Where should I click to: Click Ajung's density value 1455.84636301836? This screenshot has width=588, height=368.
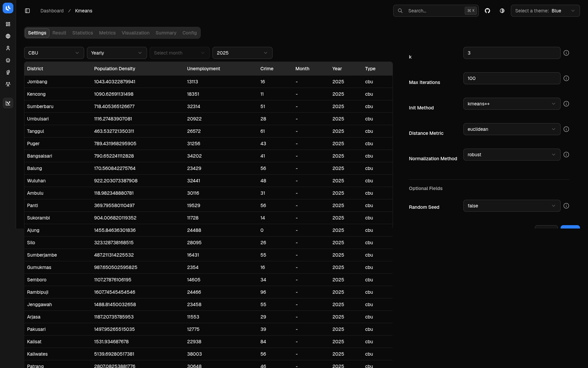coord(115,230)
